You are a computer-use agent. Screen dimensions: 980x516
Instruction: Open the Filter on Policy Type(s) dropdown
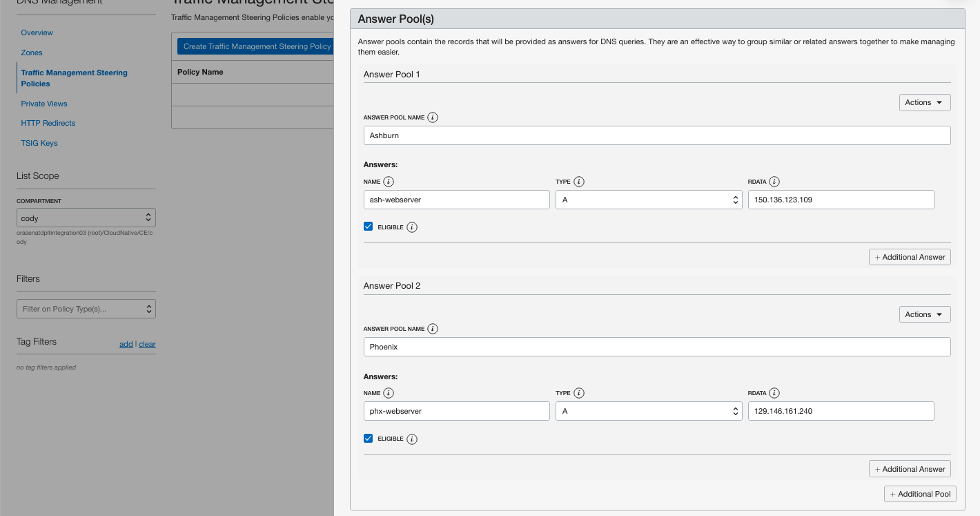pos(86,309)
